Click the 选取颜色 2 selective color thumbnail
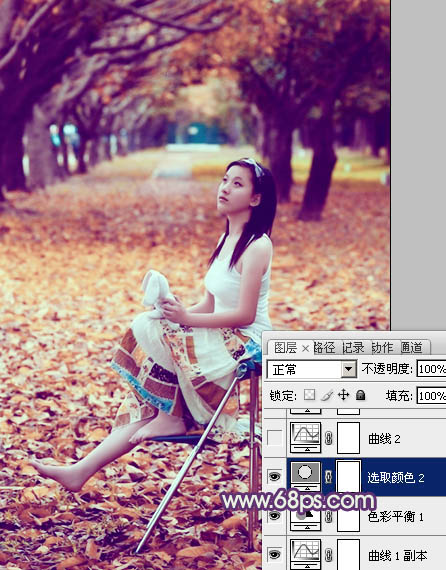The height and width of the screenshot is (570, 446). coord(305,474)
